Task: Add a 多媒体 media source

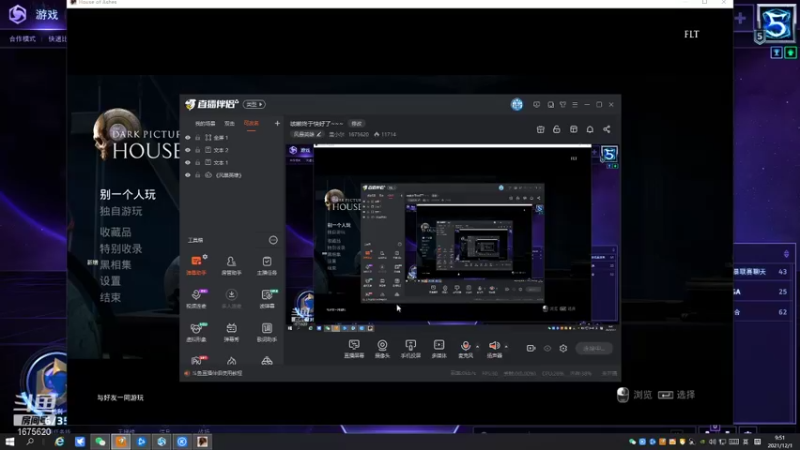Action: 439,349
